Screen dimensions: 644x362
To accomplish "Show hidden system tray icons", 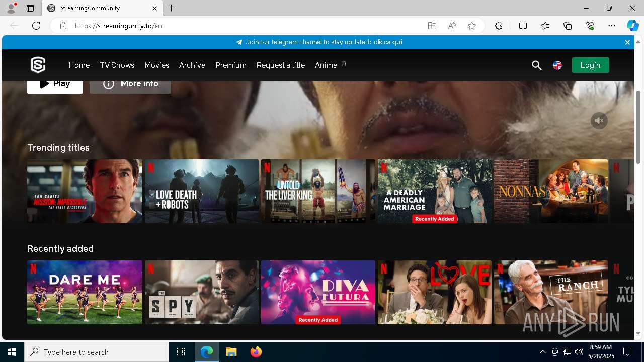I will [x=542, y=352].
